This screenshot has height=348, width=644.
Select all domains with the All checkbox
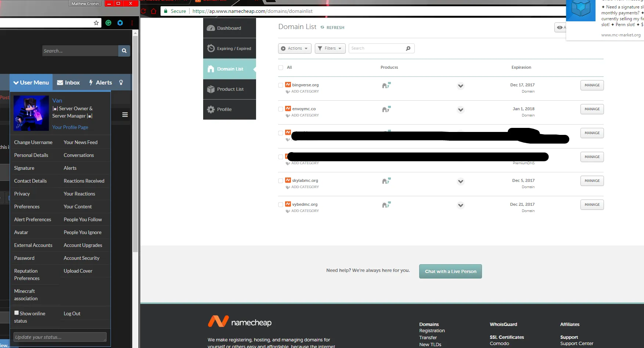pos(281,68)
